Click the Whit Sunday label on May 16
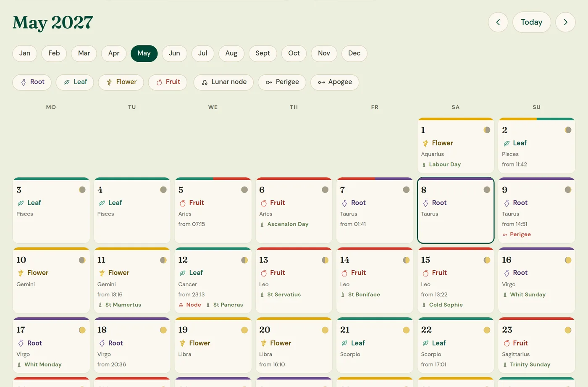588x387 pixels. (x=528, y=295)
